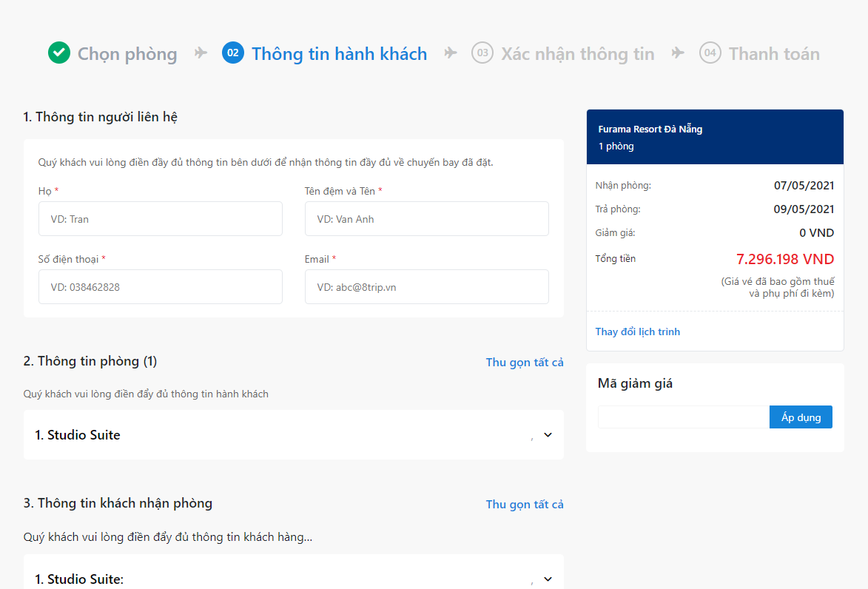The image size is (868, 589).
Task: Open Xác nhận thông tin step
Action: coord(577,54)
